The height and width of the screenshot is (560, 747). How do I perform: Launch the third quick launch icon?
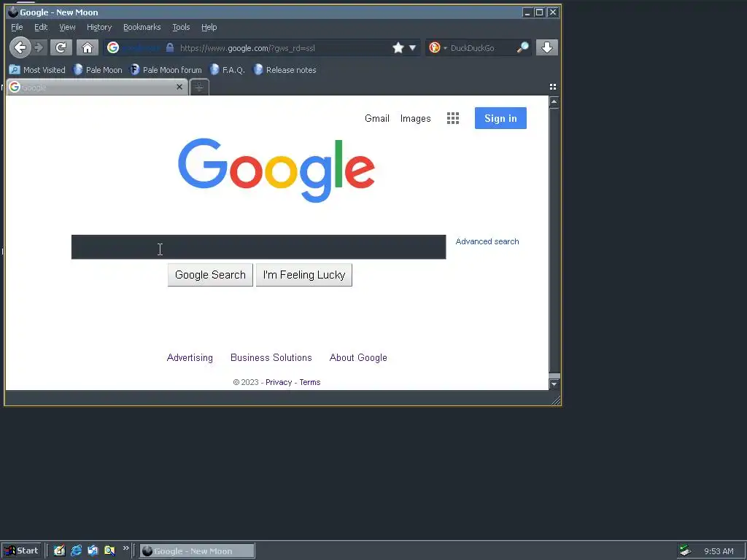pyautogui.click(x=93, y=551)
